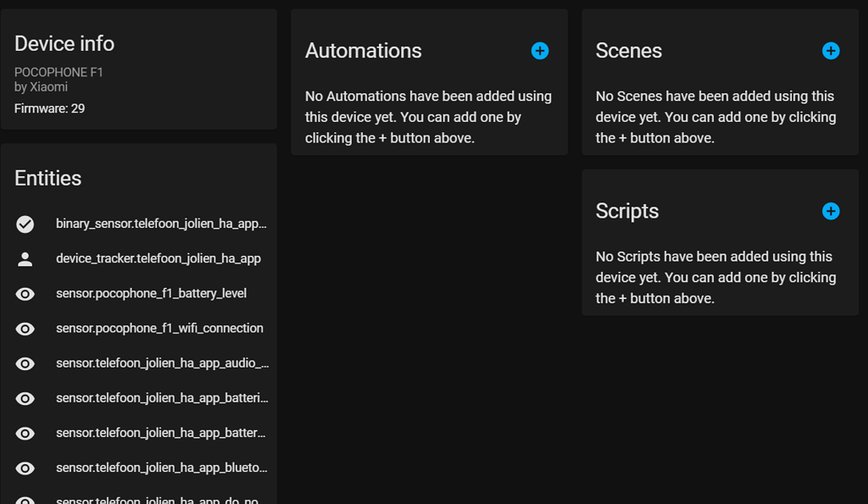Click the Device info heading
The image size is (868, 504).
[64, 44]
